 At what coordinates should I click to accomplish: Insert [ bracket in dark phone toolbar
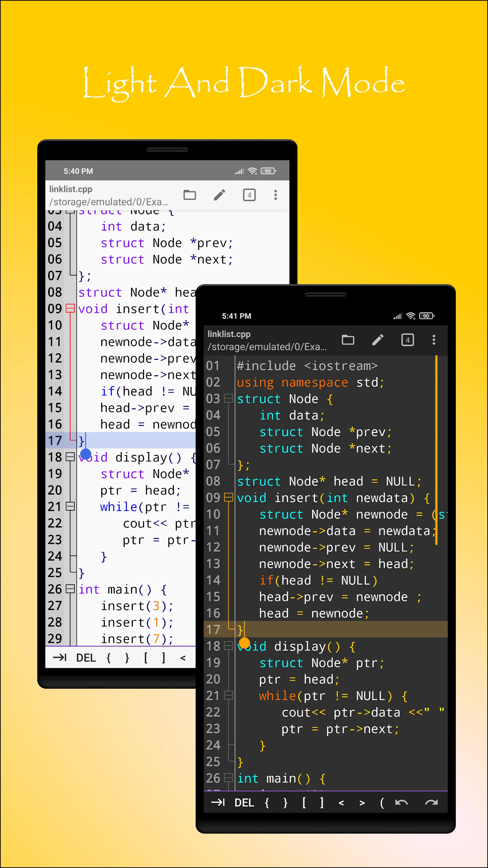pyautogui.click(x=304, y=803)
